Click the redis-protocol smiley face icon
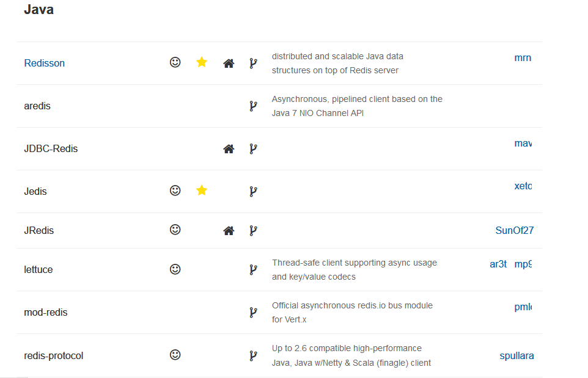 coord(175,354)
